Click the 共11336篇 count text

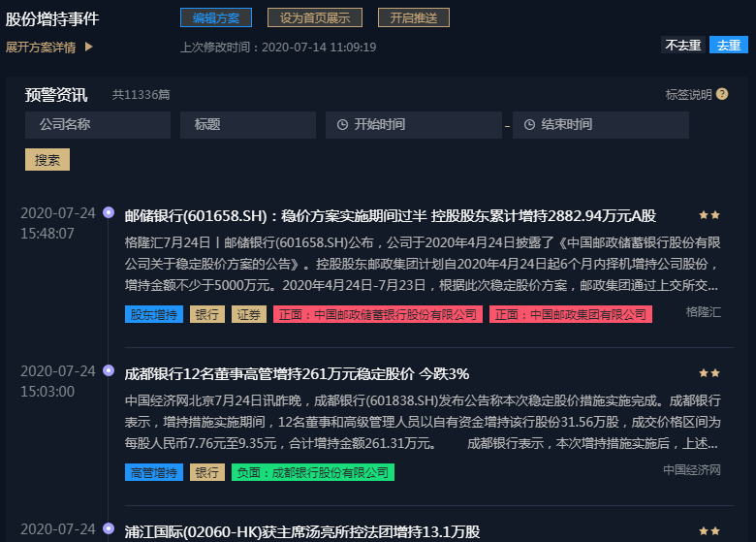point(141,94)
